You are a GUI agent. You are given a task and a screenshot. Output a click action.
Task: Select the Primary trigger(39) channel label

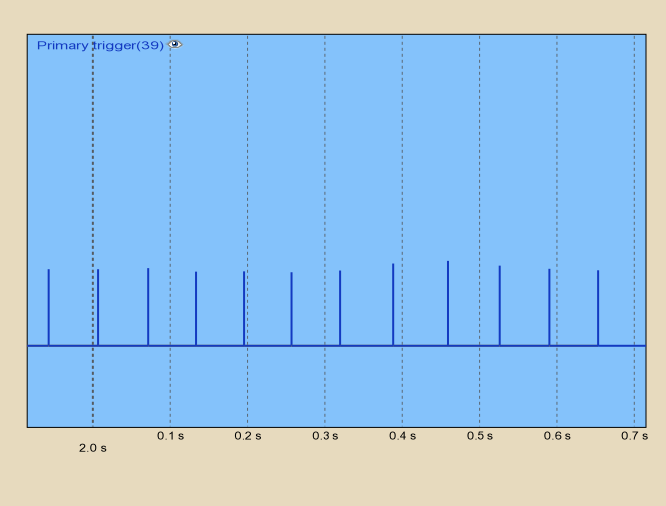click(100, 45)
